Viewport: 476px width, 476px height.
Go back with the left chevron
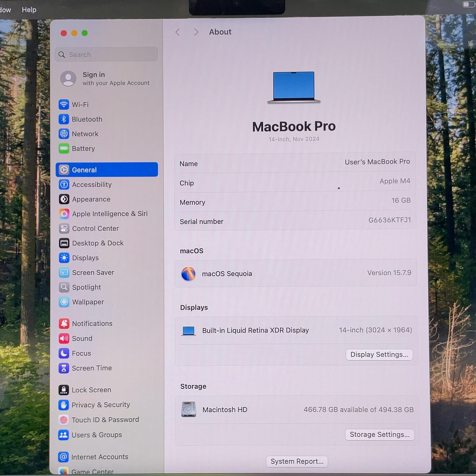coord(178,32)
